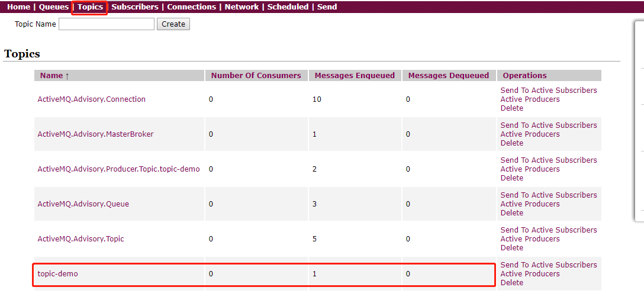Open the Send page
The image size is (644, 300).
327,7
